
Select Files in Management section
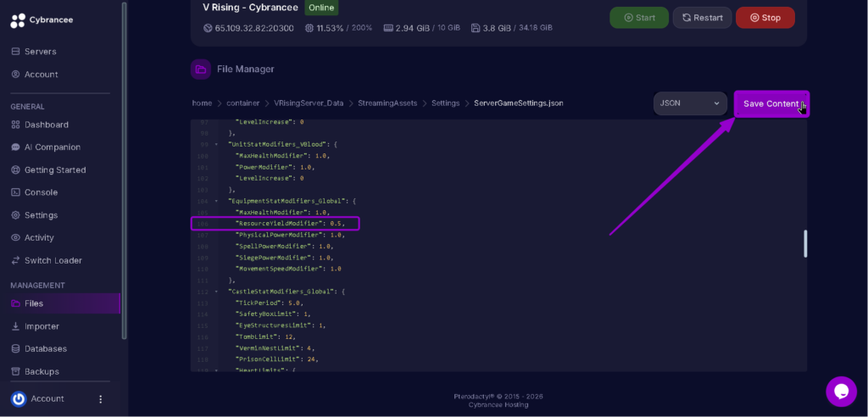tap(60, 303)
